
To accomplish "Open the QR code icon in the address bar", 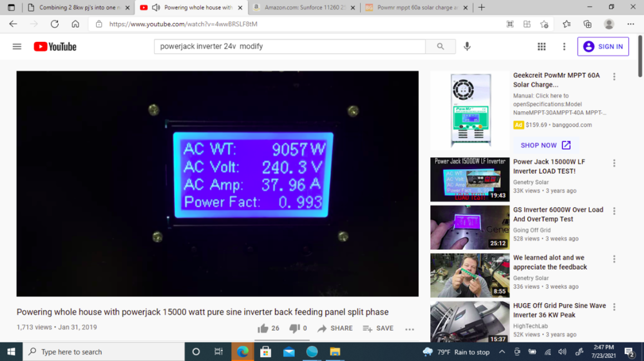I will pyautogui.click(x=509, y=24).
